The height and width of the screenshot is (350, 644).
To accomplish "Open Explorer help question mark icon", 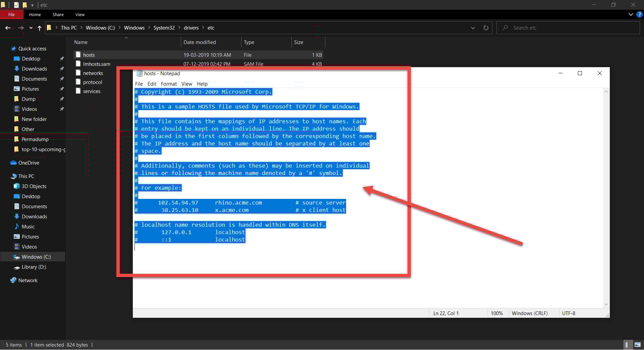I will (x=640, y=14).
